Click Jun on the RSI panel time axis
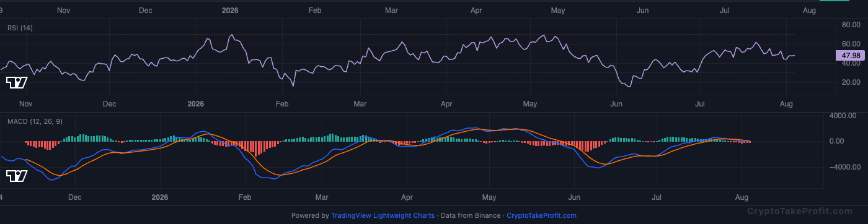The image size is (868, 224). pyautogui.click(x=616, y=104)
